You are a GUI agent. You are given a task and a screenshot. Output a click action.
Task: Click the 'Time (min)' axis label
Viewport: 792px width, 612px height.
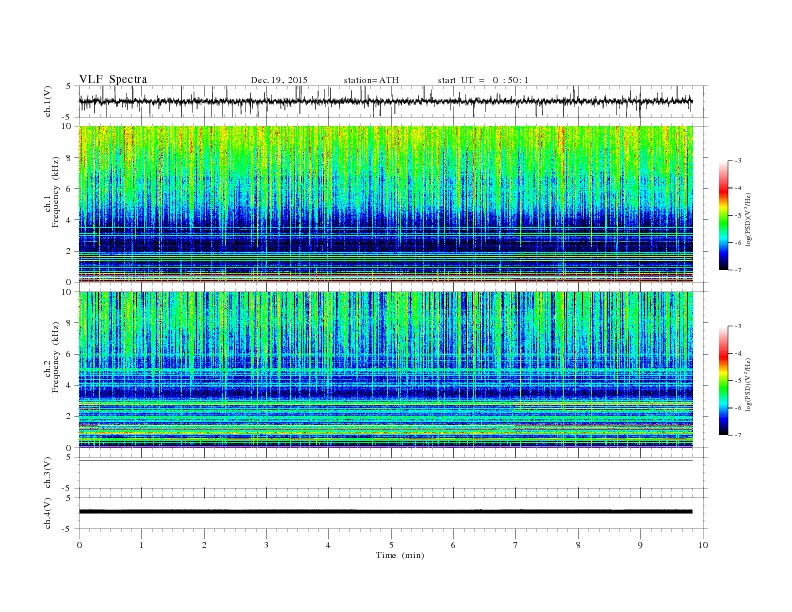tap(400, 555)
